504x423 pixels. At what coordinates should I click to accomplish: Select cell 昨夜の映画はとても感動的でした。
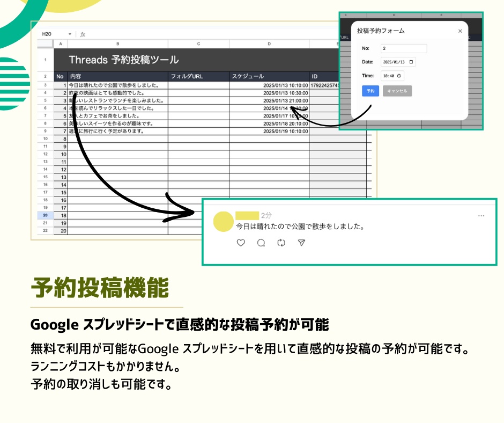(x=117, y=93)
